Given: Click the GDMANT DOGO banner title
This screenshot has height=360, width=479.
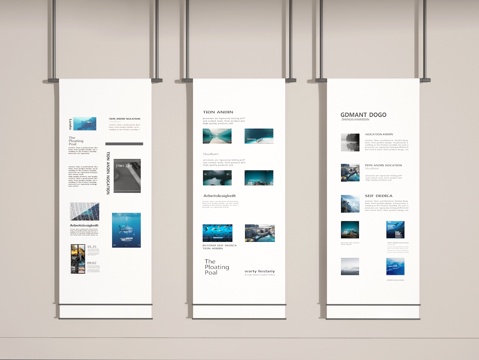Looking at the screenshot, I should click(x=363, y=115).
